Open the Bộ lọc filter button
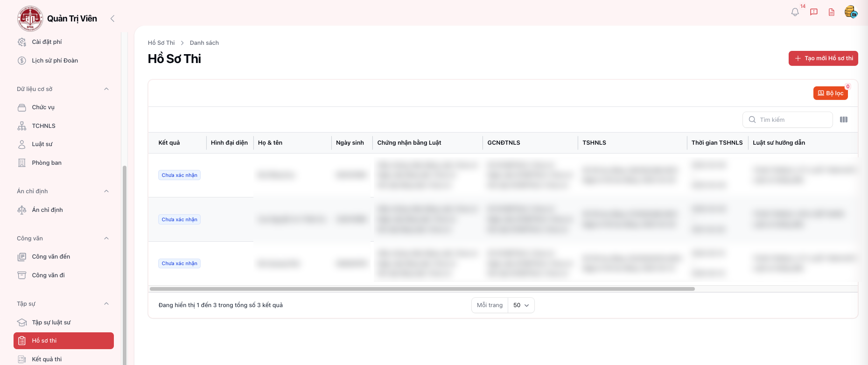868x365 pixels. click(x=830, y=93)
